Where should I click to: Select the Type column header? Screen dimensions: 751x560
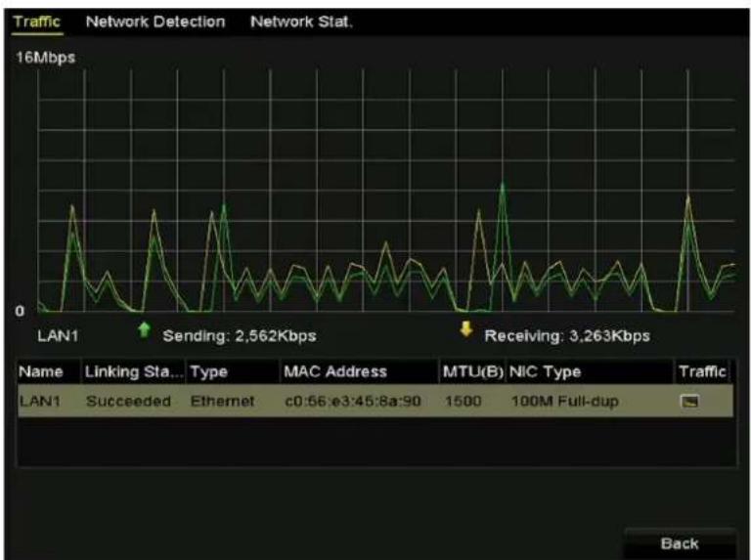pos(233,372)
